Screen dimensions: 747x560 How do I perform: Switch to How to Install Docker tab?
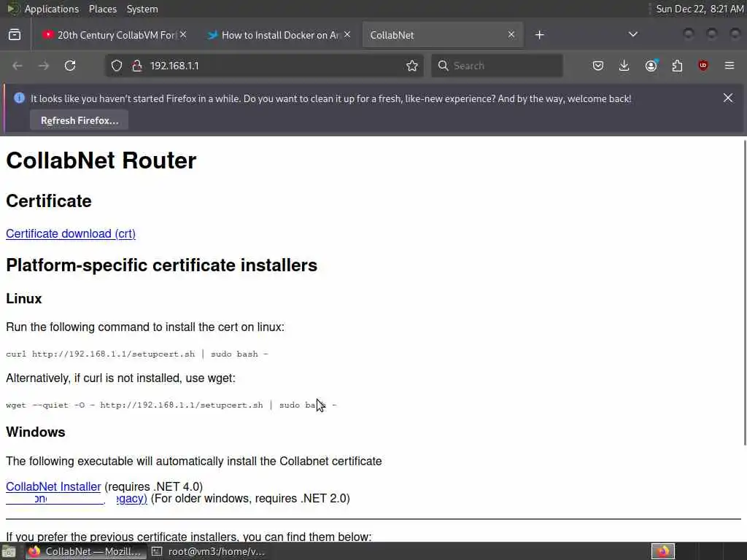(278, 35)
